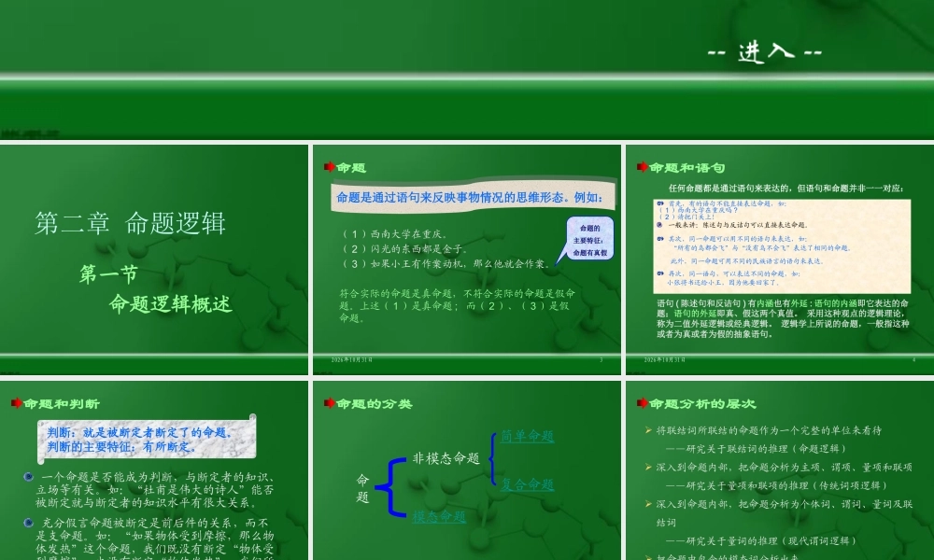Screen dimensions: 934x560
Task: Select the line (3)如果小王有作业动机
Action: [x=446, y=263]
